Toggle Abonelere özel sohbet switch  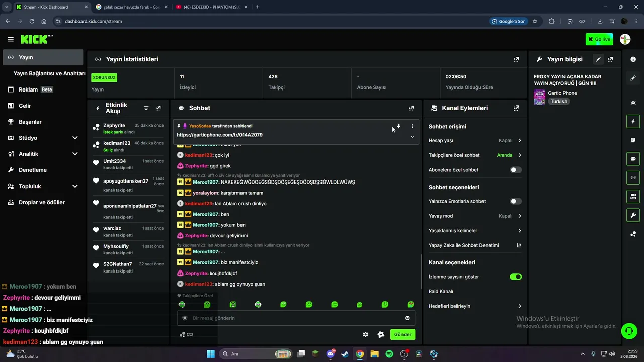[x=516, y=170]
